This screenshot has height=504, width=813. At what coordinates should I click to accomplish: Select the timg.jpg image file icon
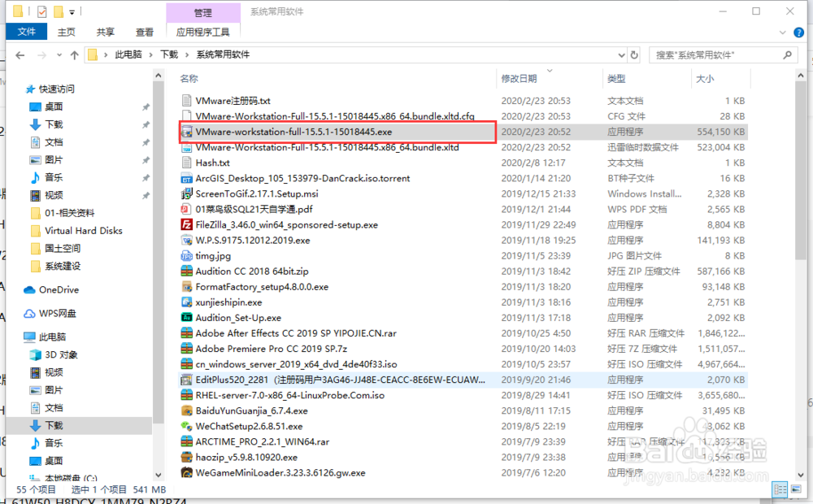(186, 255)
